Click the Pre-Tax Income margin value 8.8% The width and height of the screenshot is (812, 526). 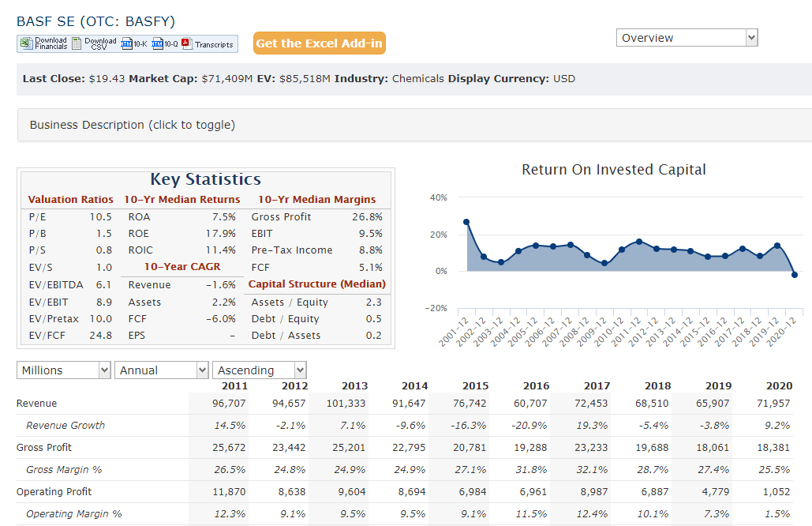click(371, 250)
